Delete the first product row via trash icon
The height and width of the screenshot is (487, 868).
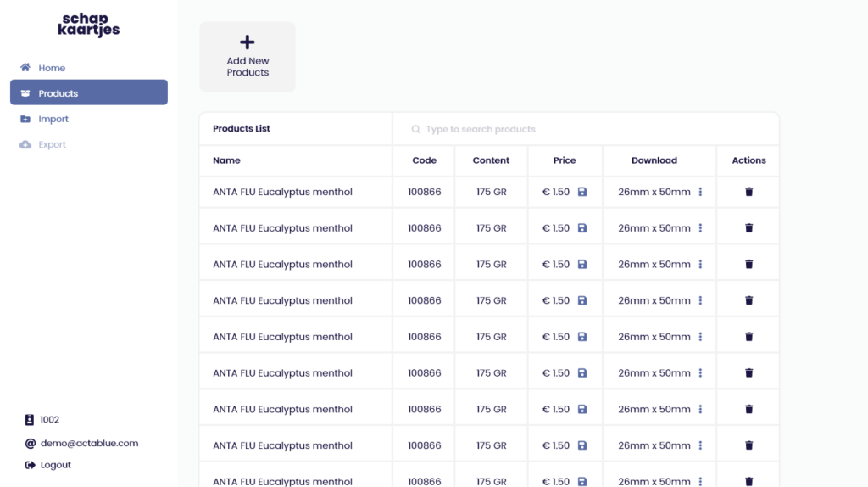pos(748,192)
